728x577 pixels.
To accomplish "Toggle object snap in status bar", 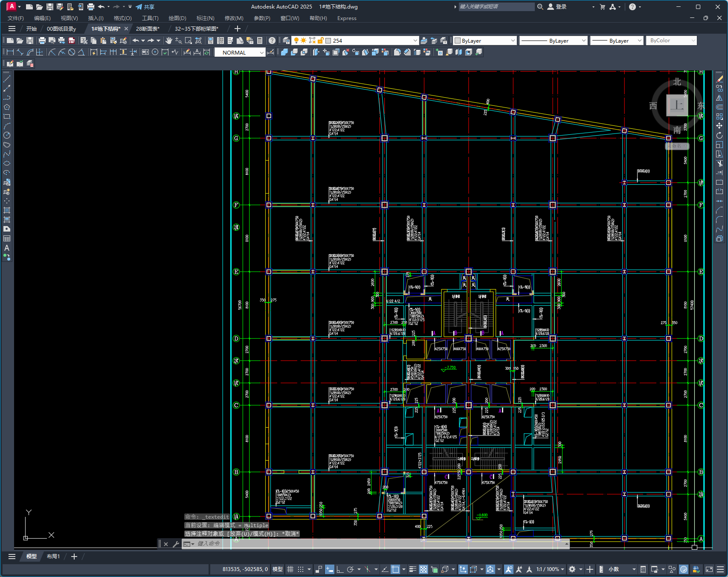I will pos(395,569).
